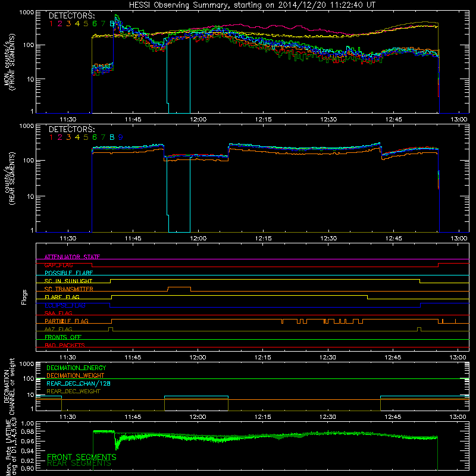Click DETECTORS: label in the front segments plot
Image resolution: width=476 pixels, height=476 pixels.
click(x=71, y=15)
